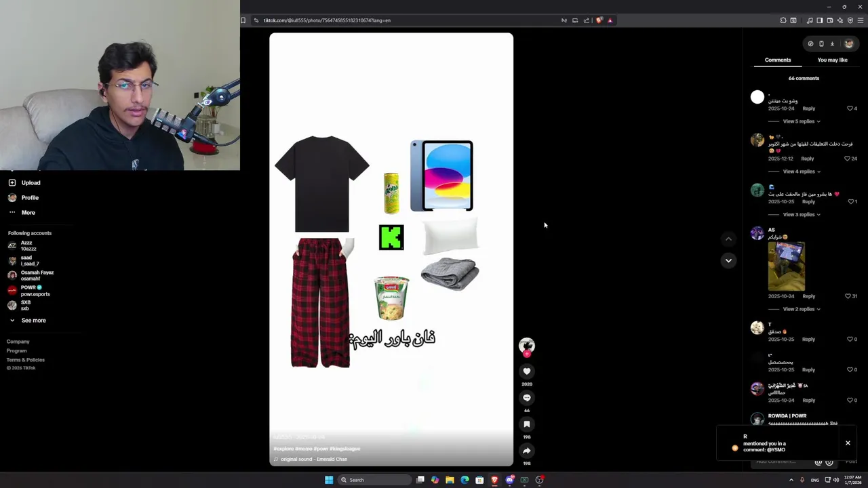
Task: Open saad following account
Action: (24, 260)
